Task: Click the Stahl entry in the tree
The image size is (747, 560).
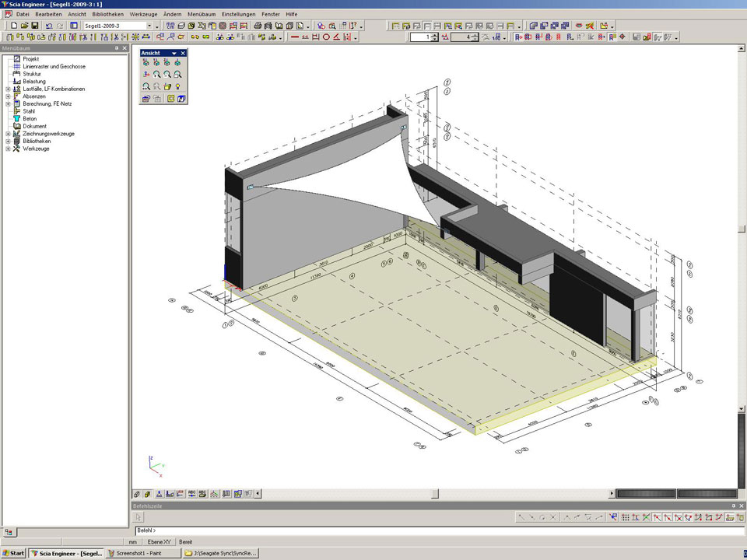Action: pos(29,111)
